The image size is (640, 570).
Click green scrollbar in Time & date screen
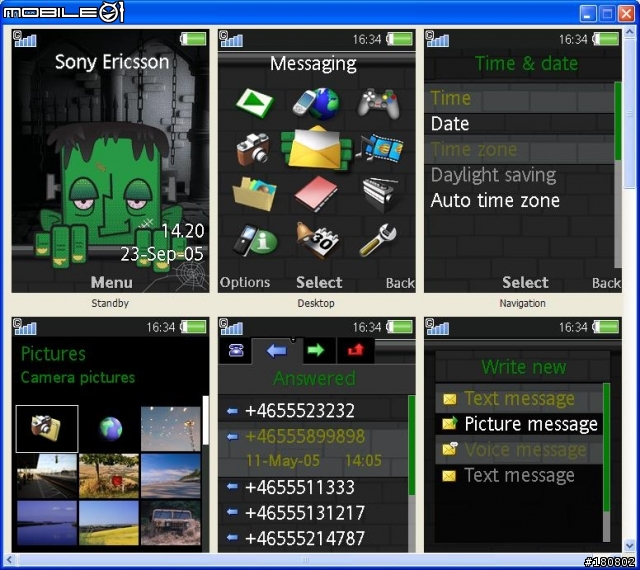tap(618, 121)
